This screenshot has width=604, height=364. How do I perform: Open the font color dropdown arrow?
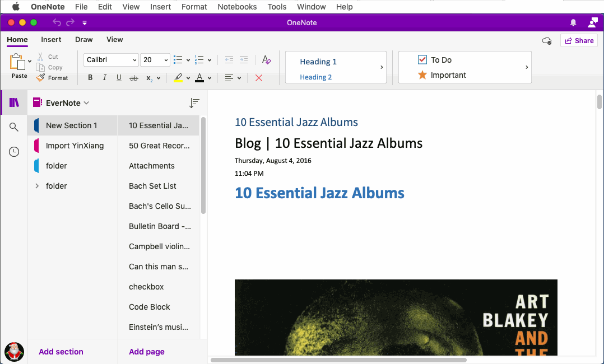[x=210, y=78]
